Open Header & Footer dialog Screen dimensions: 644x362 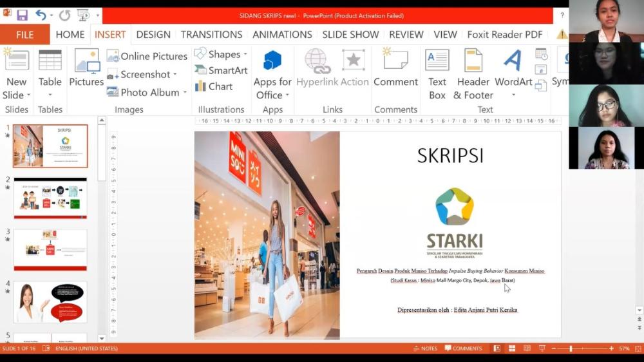tap(473, 74)
